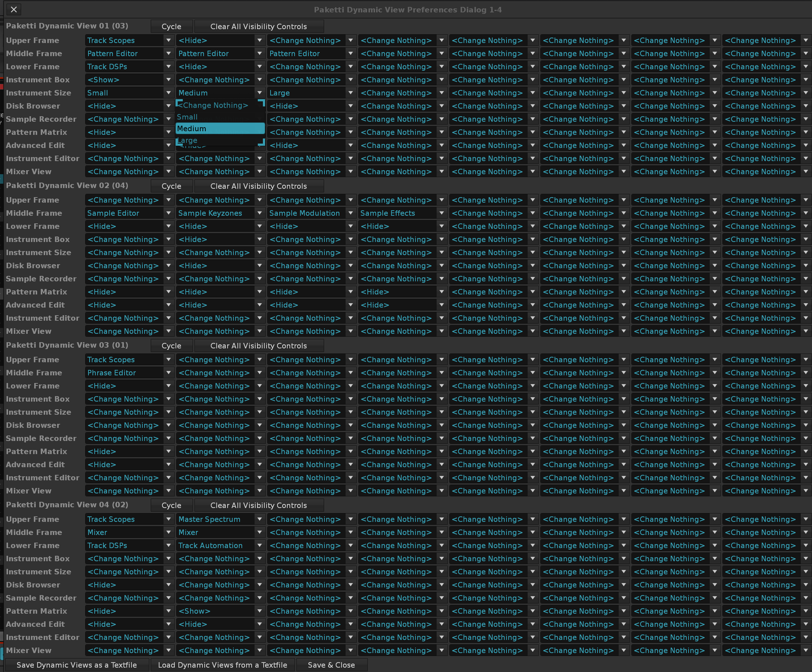Open Master Spectrum dropdown in View 04

tap(260, 519)
